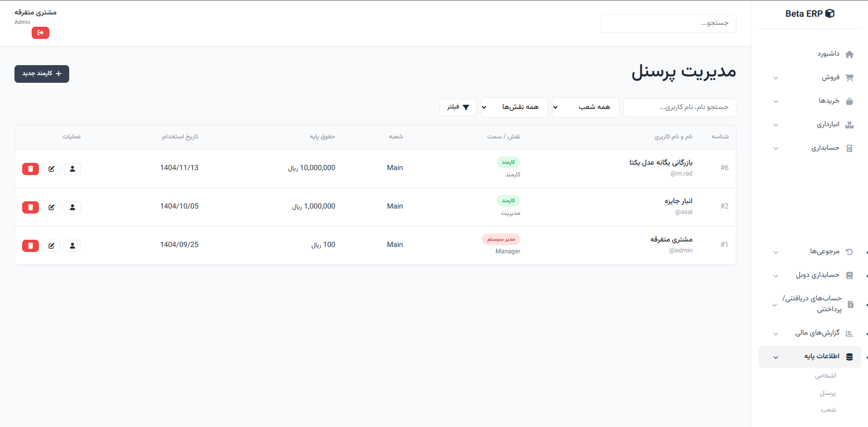Click the حقوق پایه column header
Screen dimensions: 868x427
pyautogui.click(x=323, y=137)
